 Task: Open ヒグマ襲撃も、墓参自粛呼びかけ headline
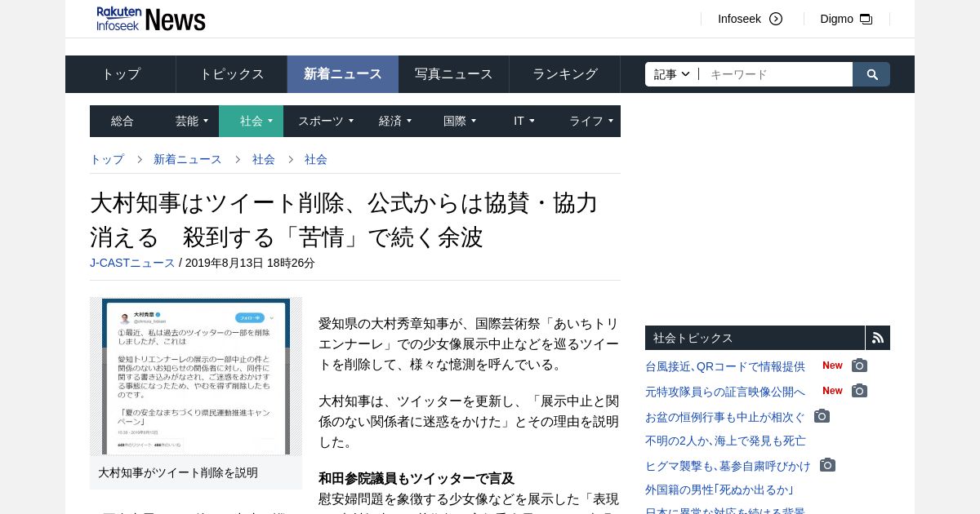coord(728,466)
